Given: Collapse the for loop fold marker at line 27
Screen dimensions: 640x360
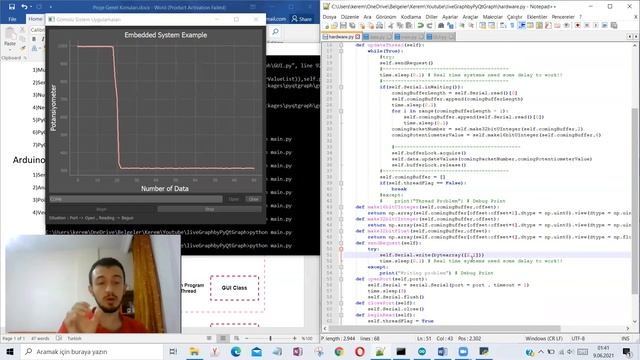Looking at the screenshot, I should click(341, 111).
